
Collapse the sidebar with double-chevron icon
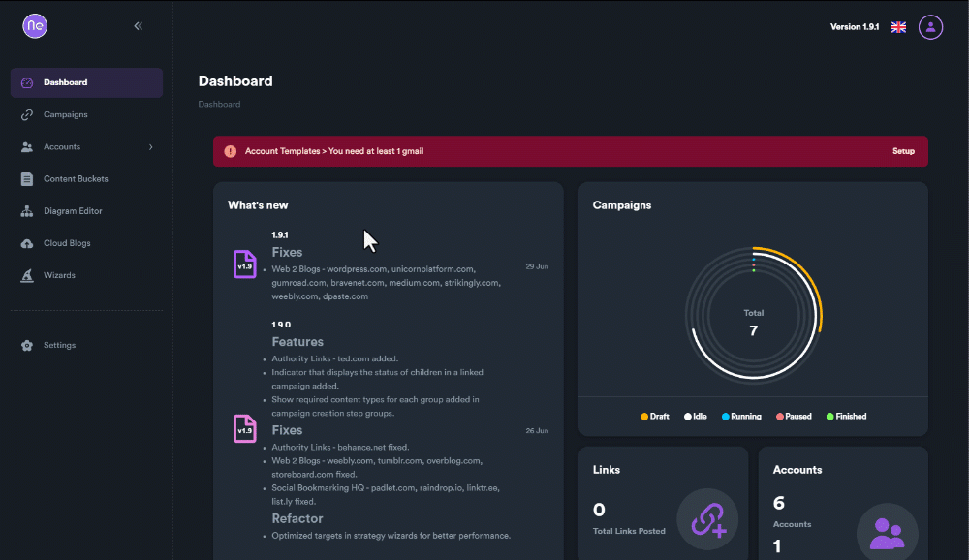pyautogui.click(x=138, y=26)
